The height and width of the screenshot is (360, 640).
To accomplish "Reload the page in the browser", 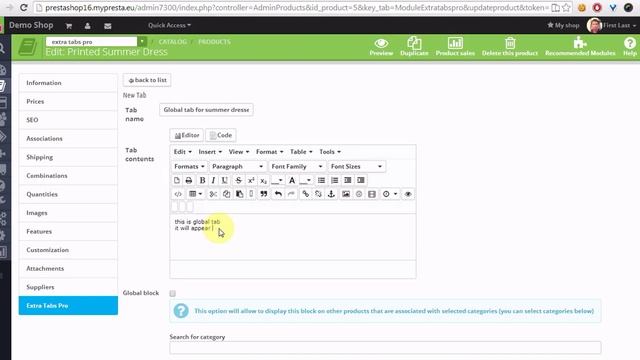I will (x=24, y=7).
